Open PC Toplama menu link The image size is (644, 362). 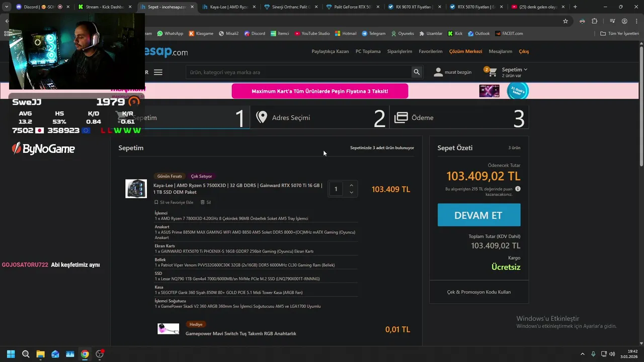[368, 51]
